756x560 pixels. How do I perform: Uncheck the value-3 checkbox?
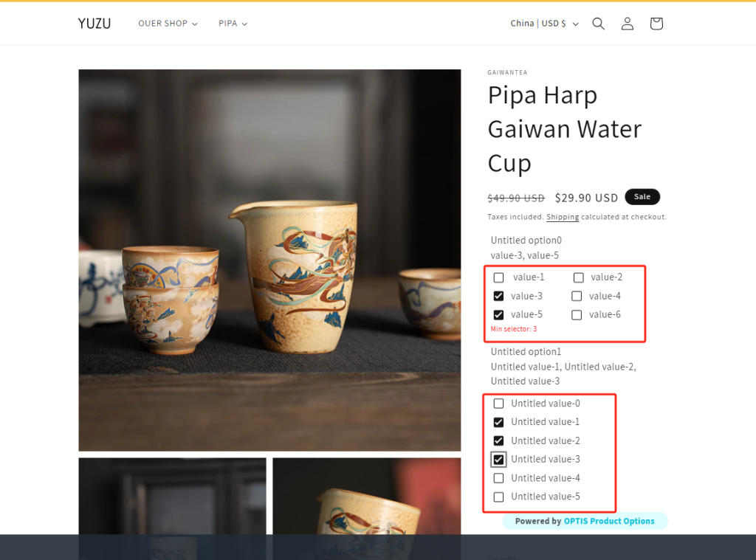pos(498,296)
